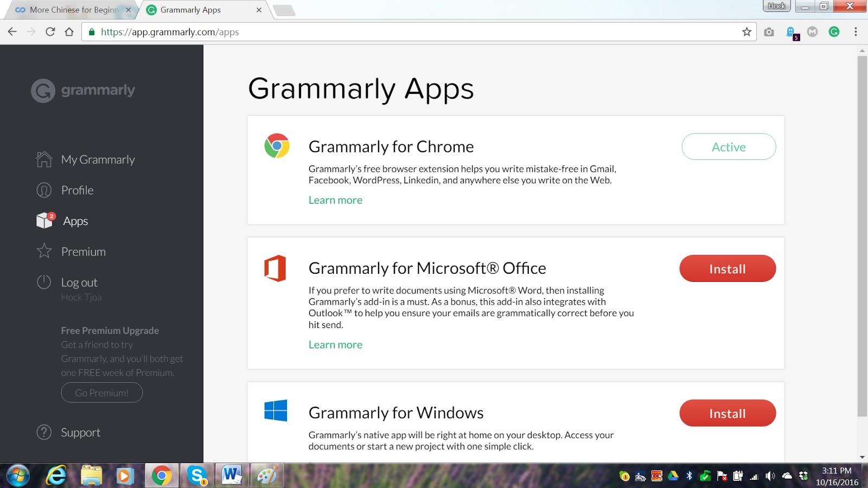Go to the browser home page

click(x=69, y=31)
